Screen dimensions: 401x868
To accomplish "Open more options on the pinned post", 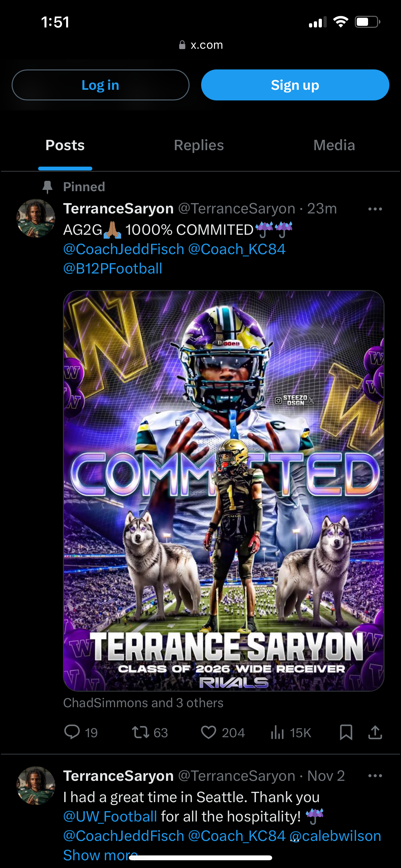I will point(375,209).
